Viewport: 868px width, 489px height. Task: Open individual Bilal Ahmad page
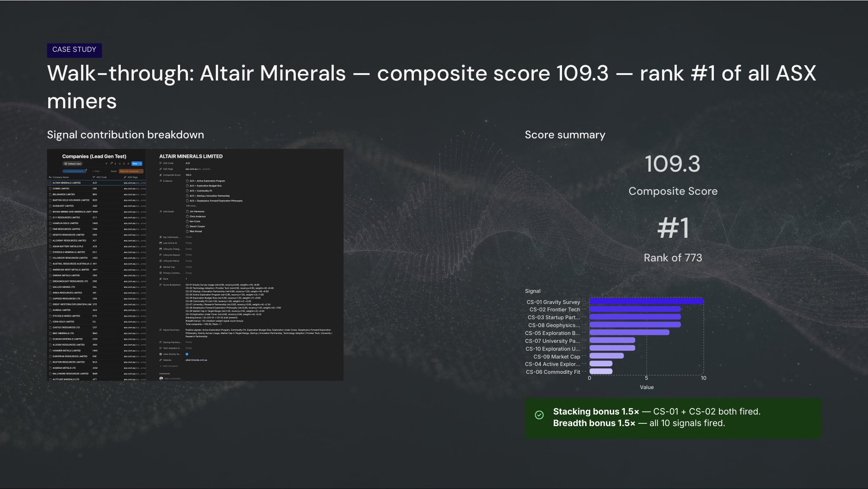pyautogui.click(x=194, y=231)
